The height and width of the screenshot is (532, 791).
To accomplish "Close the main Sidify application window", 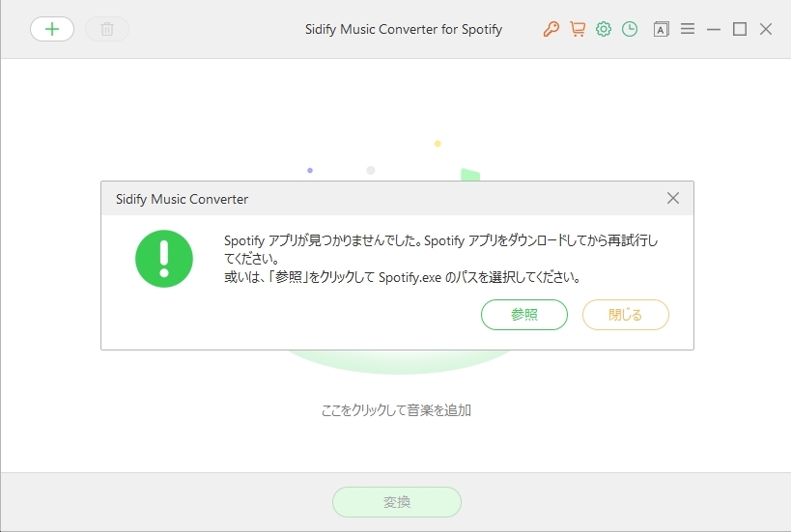I will pos(766,29).
